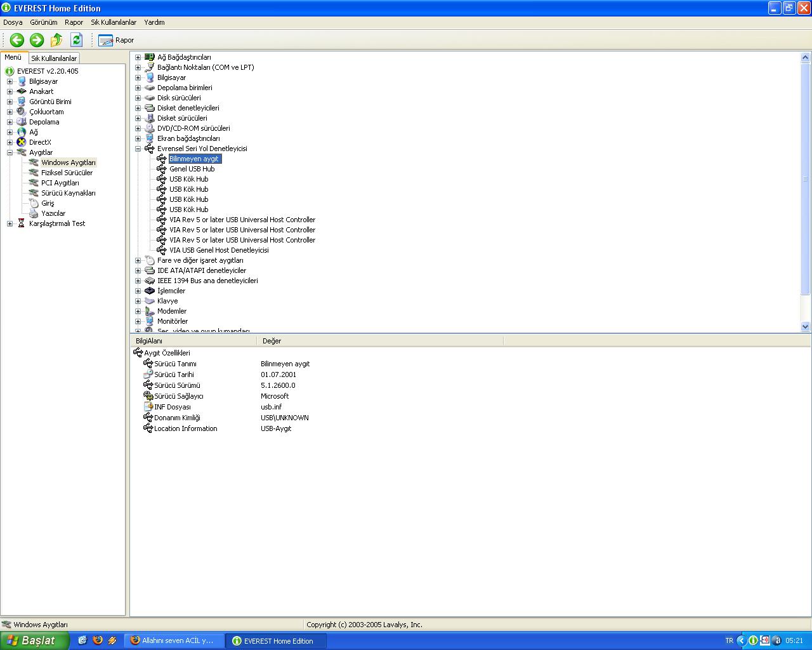Viewport: 812px width, 650px height.
Task: Click the DVD/CD-ROM sürücüleri disc icon
Action: (150, 128)
